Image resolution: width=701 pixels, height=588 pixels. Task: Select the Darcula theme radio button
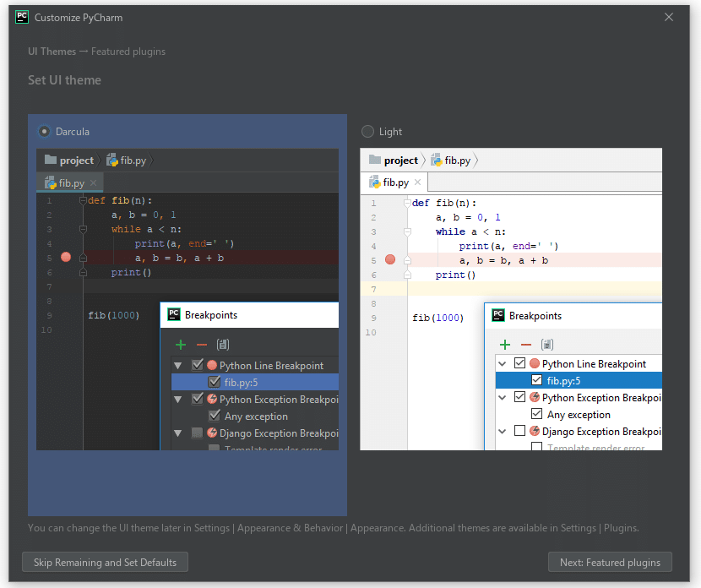pos(44,132)
